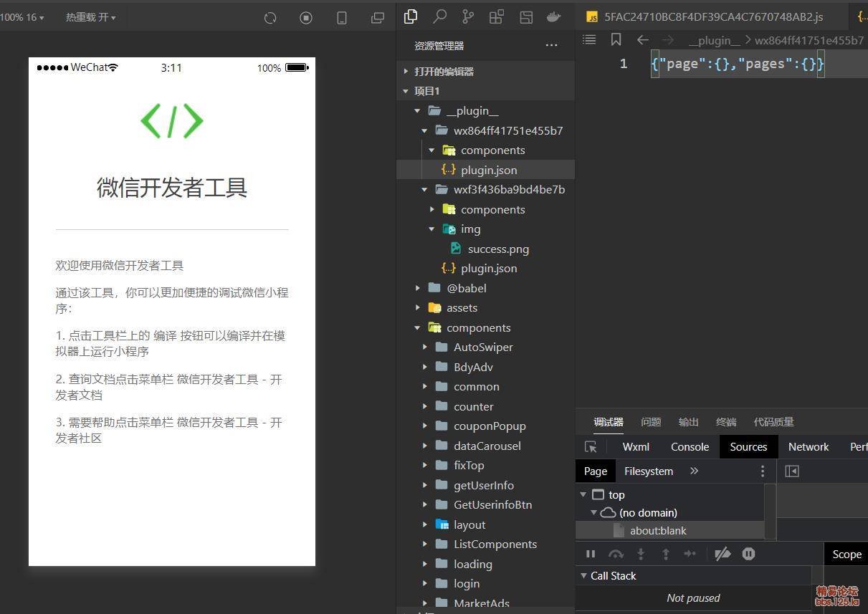
Task: Open the source control branch icon
Action: coord(468,17)
